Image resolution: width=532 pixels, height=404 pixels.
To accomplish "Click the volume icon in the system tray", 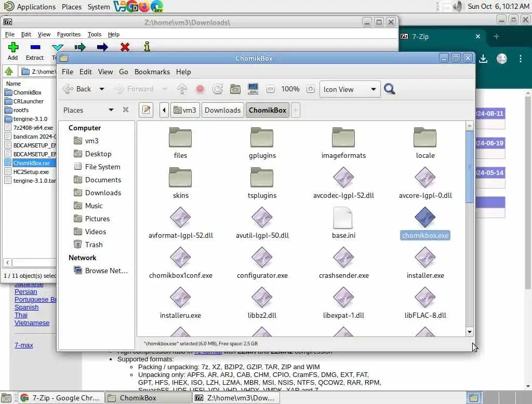I will 458,6.
